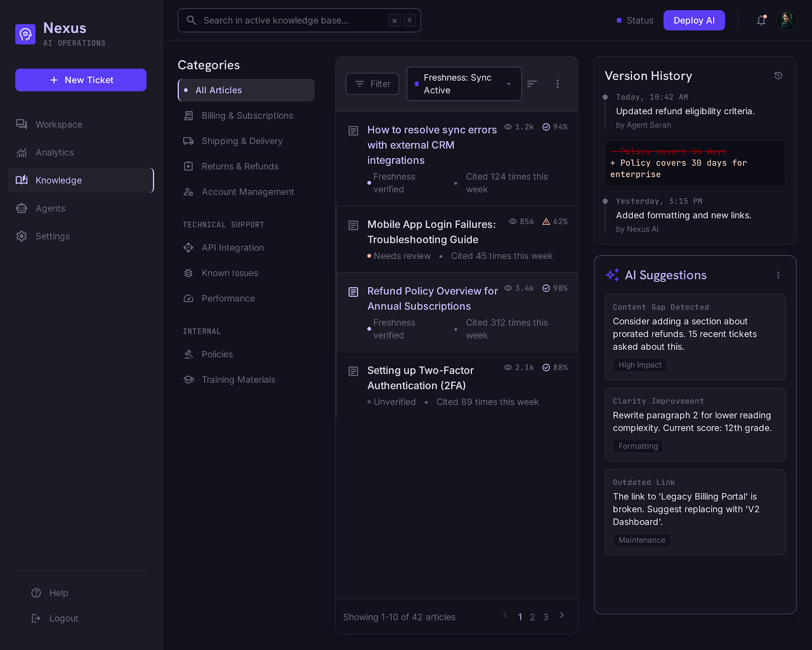Select Returns & Refunds category
Viewport: 812px width, 650px height.
pyautogui.click(x=246, y=167)
